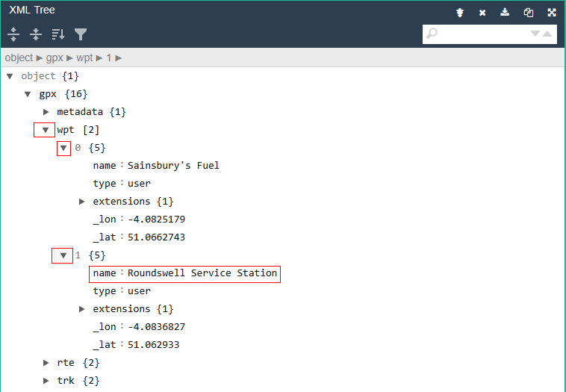Select 'wpt' in the breadcrumb path
The height and width of the screenshot is (392, 566).
84,57
